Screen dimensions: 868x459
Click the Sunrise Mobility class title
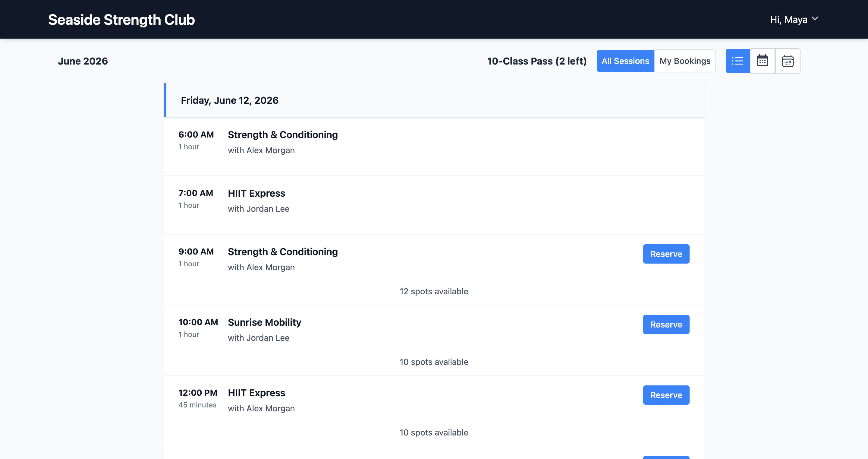[x=265, y=322]
